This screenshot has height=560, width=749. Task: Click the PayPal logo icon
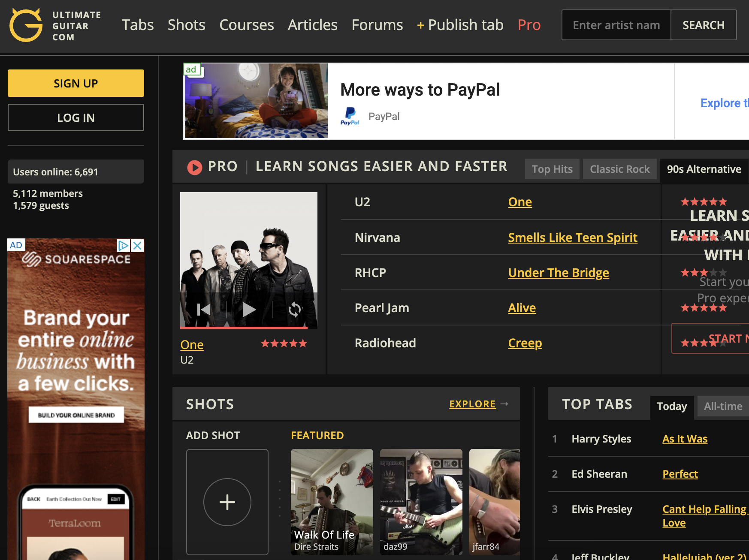click(350, 116)
